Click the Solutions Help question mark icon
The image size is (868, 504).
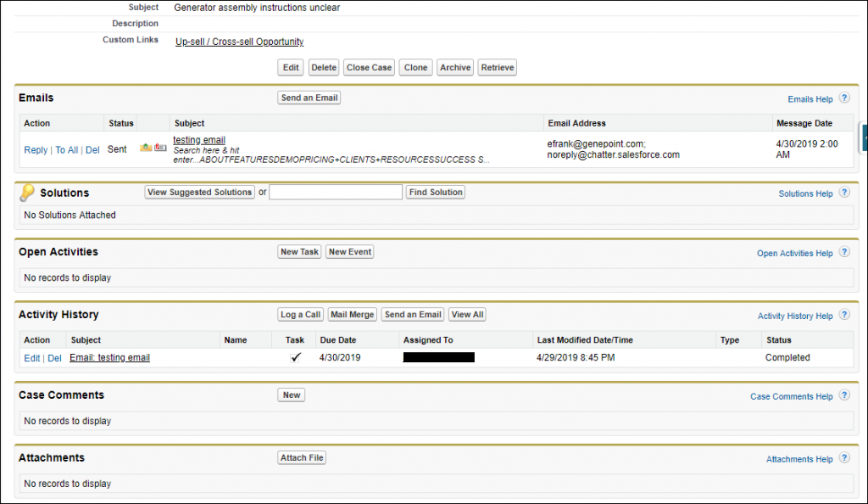pyautogui.click(x=844, y=193)
